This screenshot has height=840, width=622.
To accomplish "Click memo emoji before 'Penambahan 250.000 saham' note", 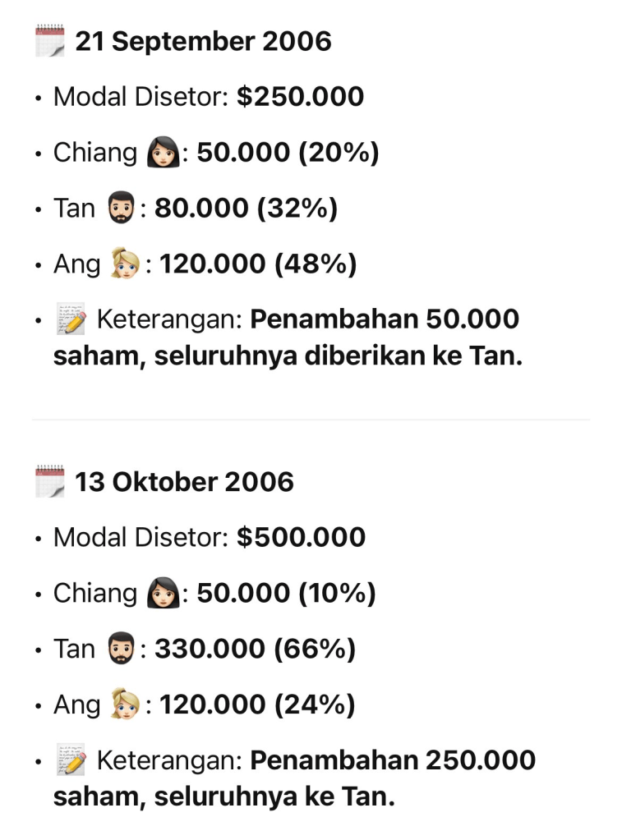I will click(71, 760).
